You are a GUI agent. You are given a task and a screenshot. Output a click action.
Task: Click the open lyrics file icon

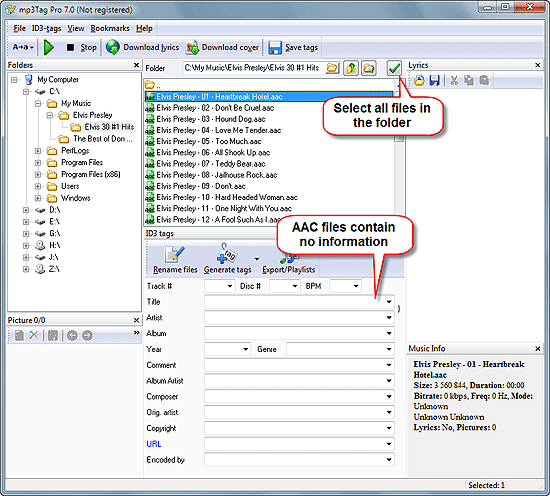[419, 81]
